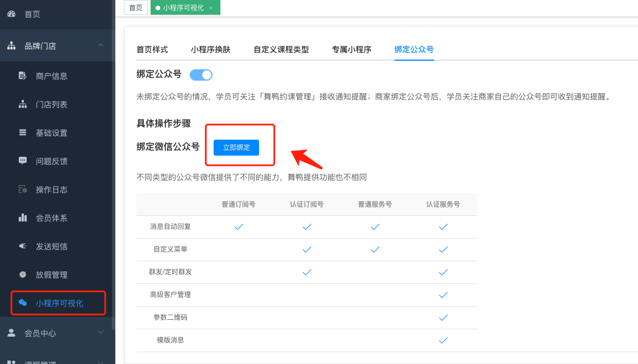Collapse the 品牌门店 menu section
Screen dimensions: 638x364
point(100,45)
